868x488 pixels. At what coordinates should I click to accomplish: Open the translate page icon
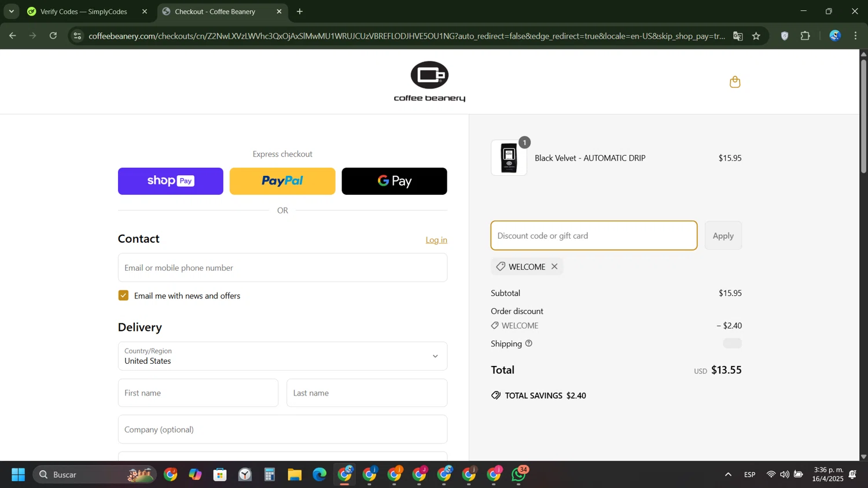[738, 36]
